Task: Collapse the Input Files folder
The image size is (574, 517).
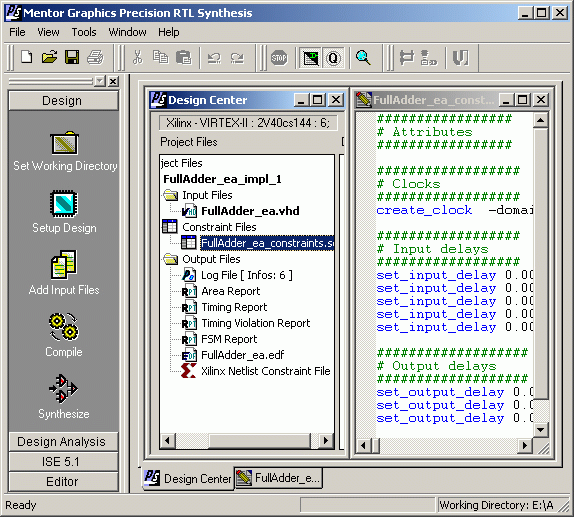Action: pyautogui.click(x=170, y=195)
